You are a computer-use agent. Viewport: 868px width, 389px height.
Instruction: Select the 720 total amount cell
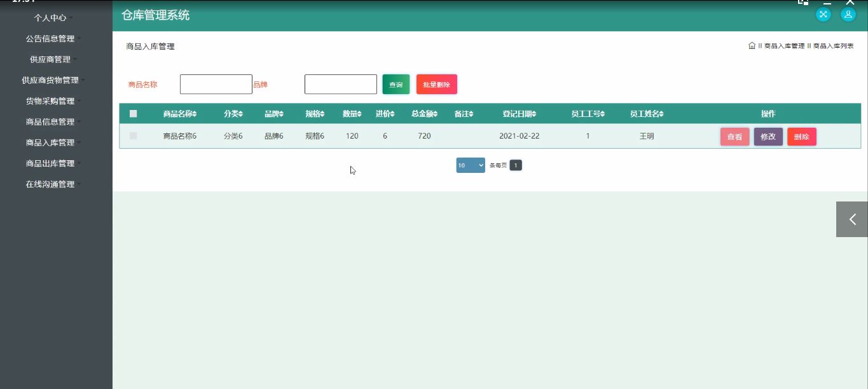click(x=425, y=136)
